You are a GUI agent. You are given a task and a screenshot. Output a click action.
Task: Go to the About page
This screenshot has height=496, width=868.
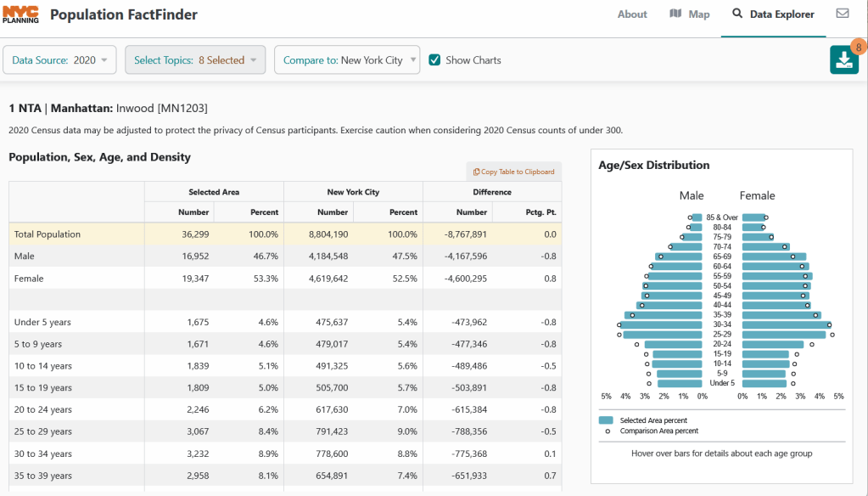click(632, 14)
